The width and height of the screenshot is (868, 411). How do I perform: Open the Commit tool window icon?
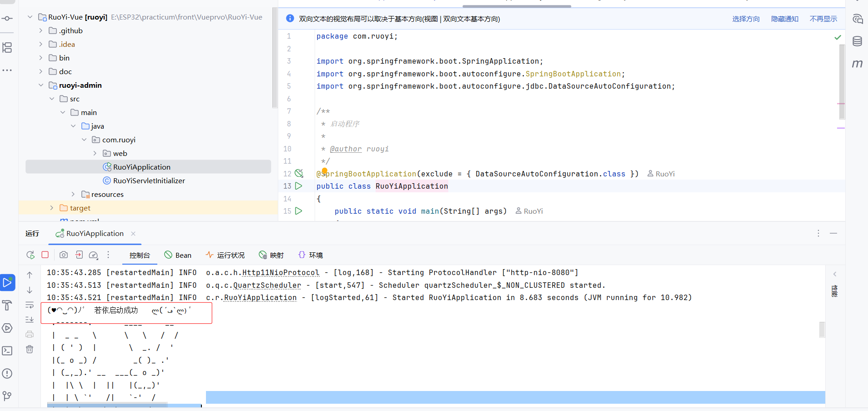point(7,19)
